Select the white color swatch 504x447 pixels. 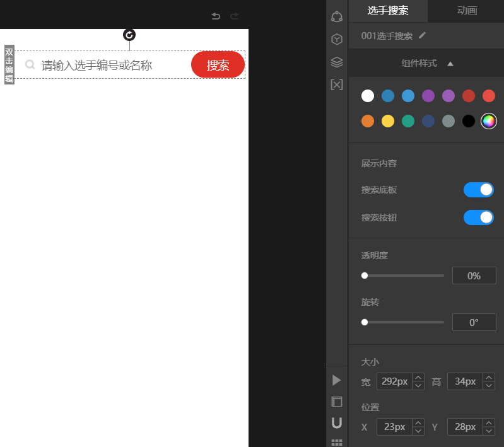[x=367, y=96]
